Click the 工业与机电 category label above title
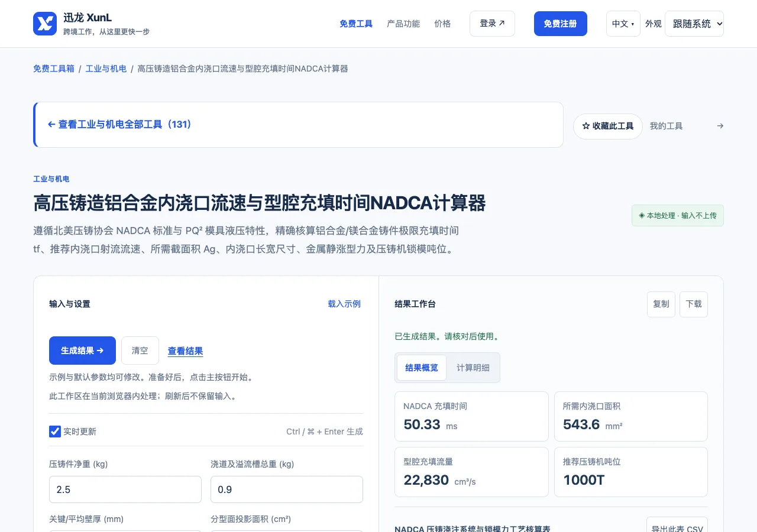This screenshot has height=532, width=757. click(51, 179)
